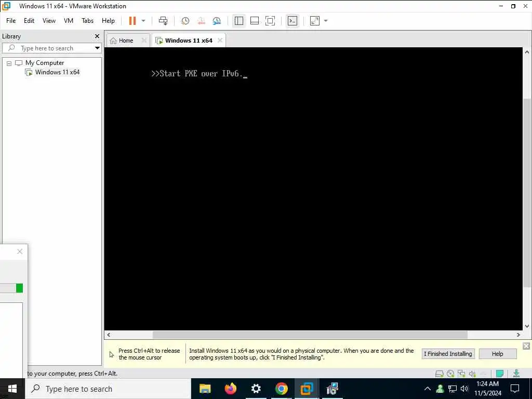Image resolution: width=532 pixels, height=399 pixels.
Task: Click the network adapter status icon
Action: pyautogui.click(x=461, y=374)
